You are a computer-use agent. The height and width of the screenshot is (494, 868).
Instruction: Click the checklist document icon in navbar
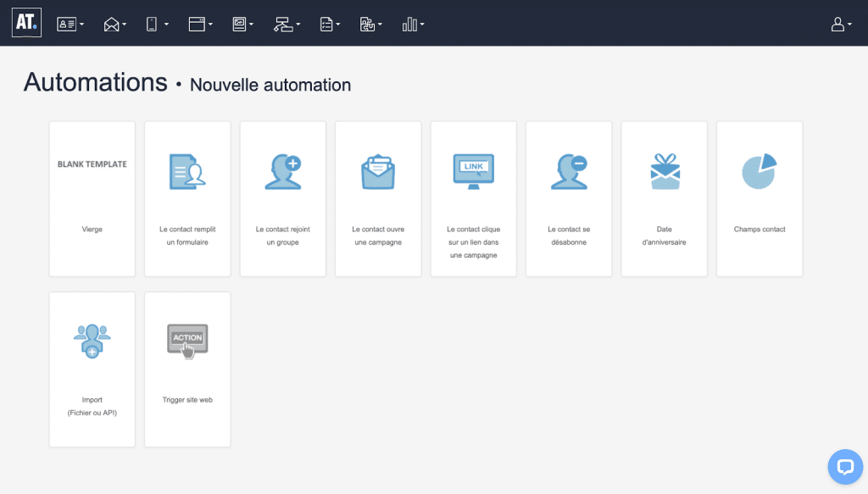(330, 25)
